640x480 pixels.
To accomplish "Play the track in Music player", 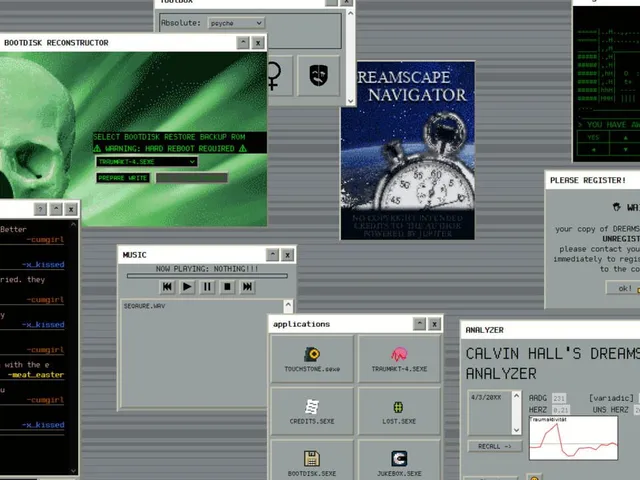I will point(187,287).
